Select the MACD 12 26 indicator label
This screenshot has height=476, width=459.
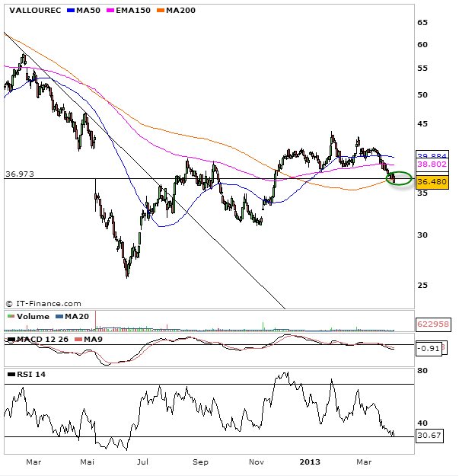pos(37,338)
